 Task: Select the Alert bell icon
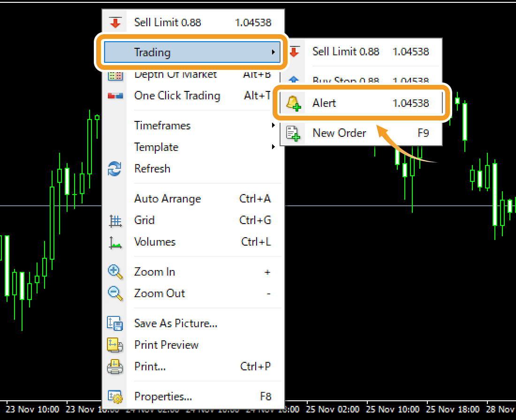click(x=294, y=103)
